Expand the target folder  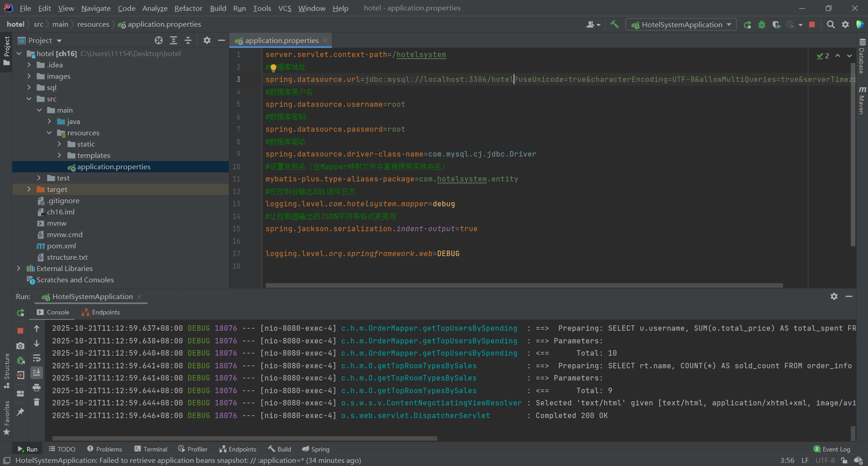click(x=29, y=189)
